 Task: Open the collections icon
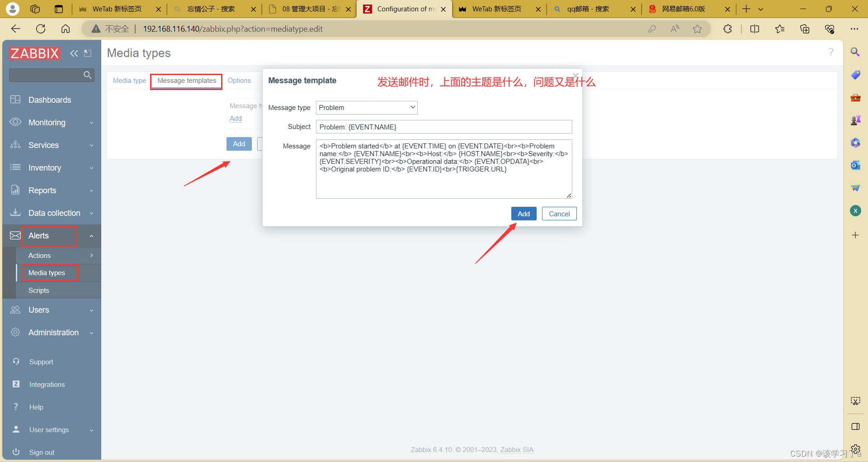pos(805,29)
